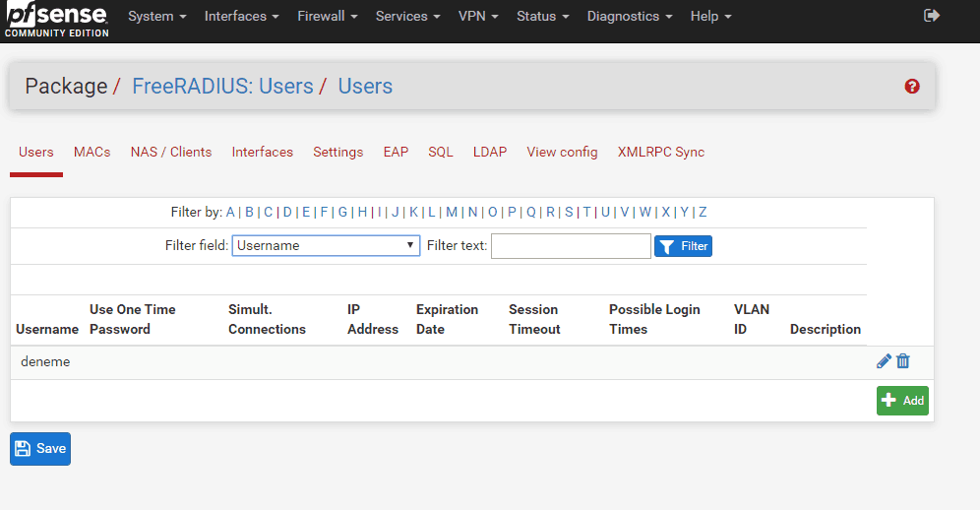Click the Filter button with funnel icon
Image resolution: width=980 pixels, height=510 pixels.
(683, 246)
